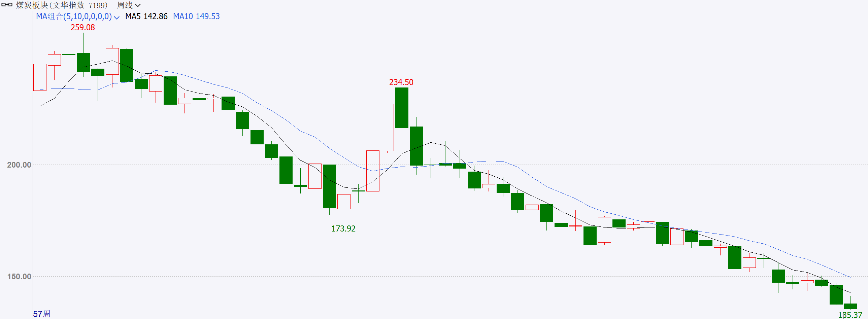
Task: Select the green candle under the 234.50 label
Action: pos(402,108)
